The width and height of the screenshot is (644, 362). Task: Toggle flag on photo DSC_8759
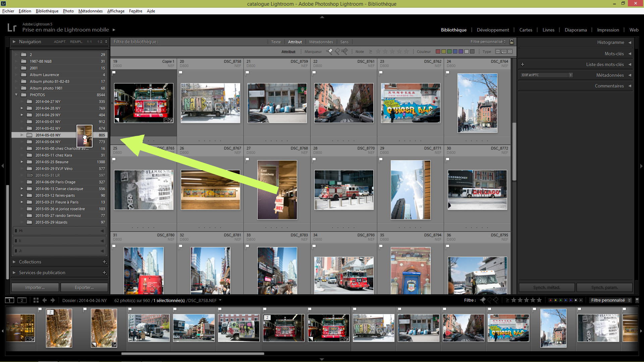tap(248, 72)
